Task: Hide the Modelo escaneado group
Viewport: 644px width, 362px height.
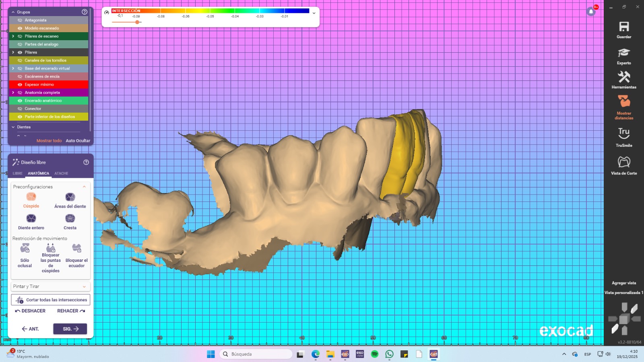Action: point(20,28)
